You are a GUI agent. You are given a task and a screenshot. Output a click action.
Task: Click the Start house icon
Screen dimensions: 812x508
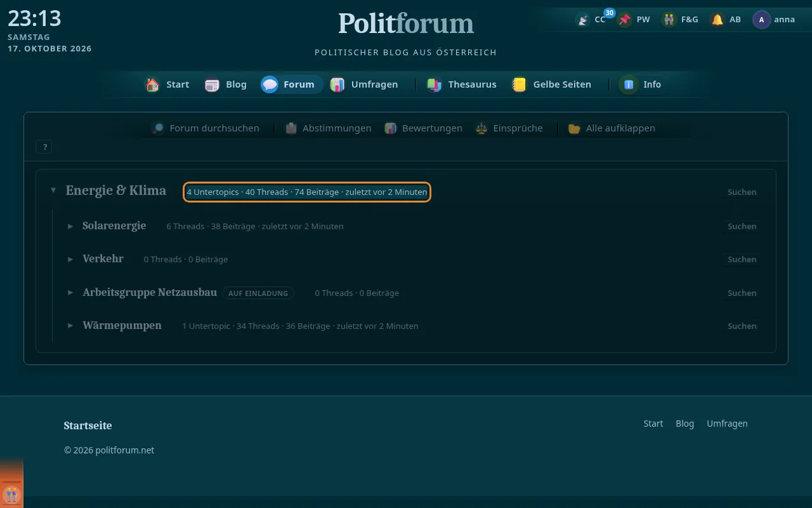point(153,84)
